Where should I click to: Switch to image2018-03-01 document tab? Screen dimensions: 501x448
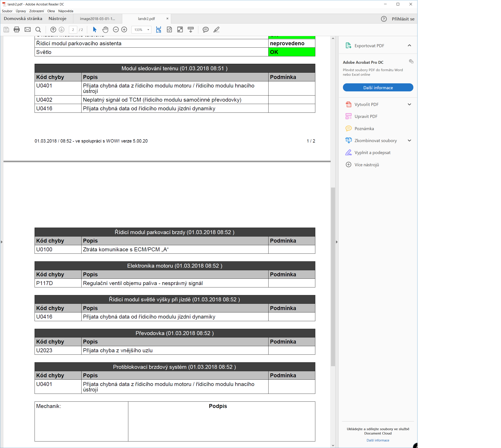tap(97, 19)
